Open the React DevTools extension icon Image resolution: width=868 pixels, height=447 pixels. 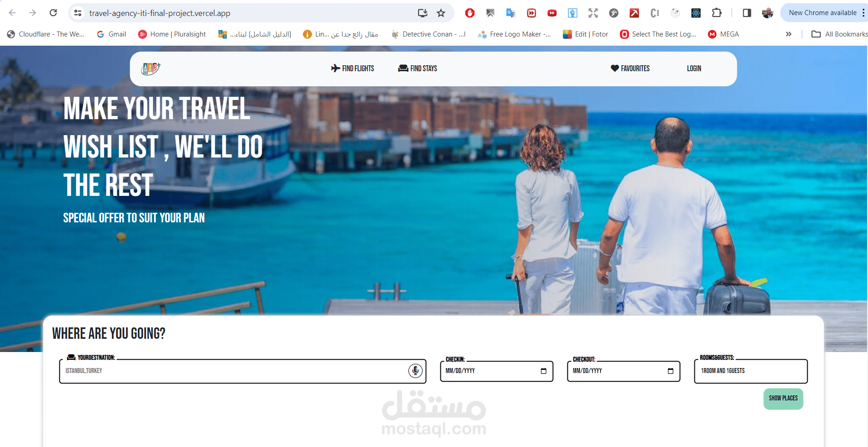[x=696, y=13]
